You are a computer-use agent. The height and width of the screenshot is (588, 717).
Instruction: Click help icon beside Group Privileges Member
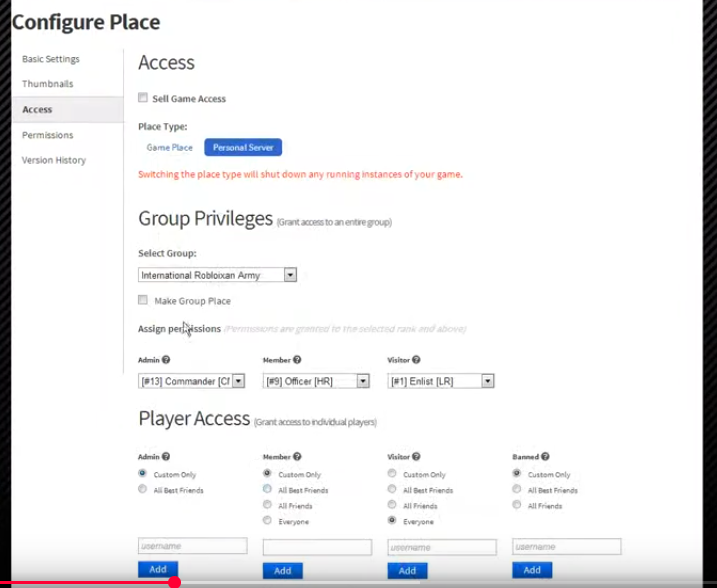[297, 360]
